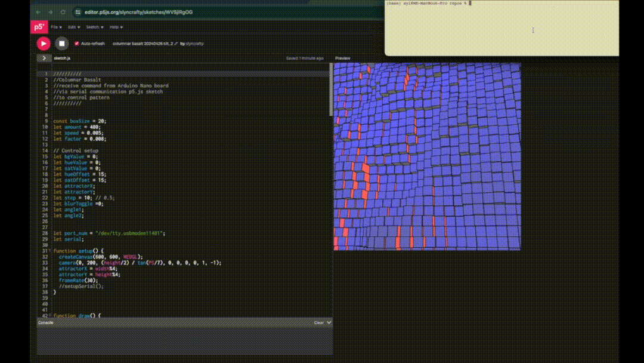Edit sketch name with pencil icon
This screenshot has height=363, width=644.
pos(176,44)
